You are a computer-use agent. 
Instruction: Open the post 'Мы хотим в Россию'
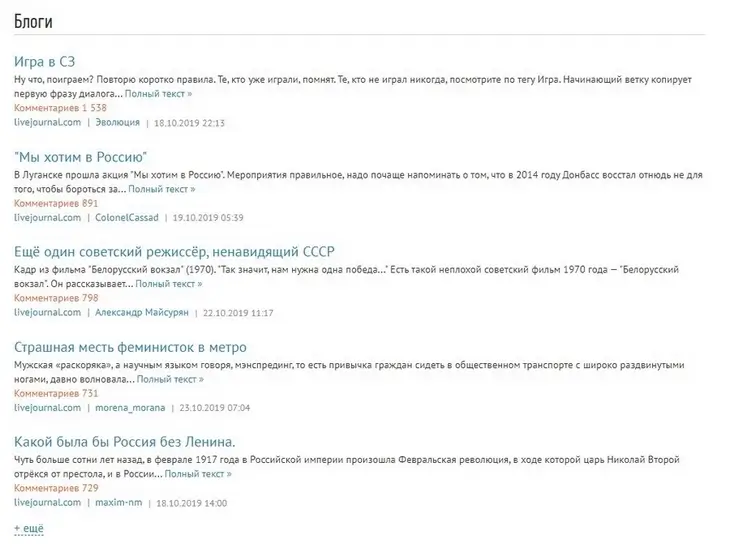[81, 157]
